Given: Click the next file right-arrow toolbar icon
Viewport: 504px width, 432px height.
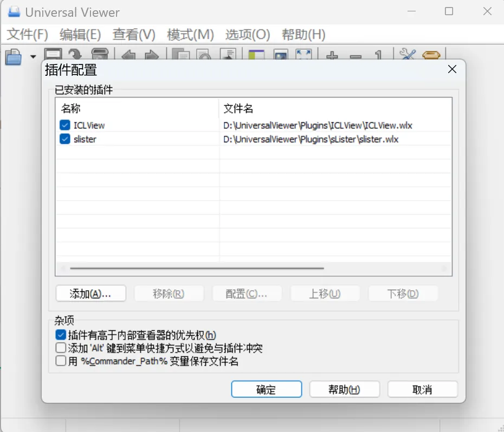Looking at the screenshot, I should coord(152,55).
